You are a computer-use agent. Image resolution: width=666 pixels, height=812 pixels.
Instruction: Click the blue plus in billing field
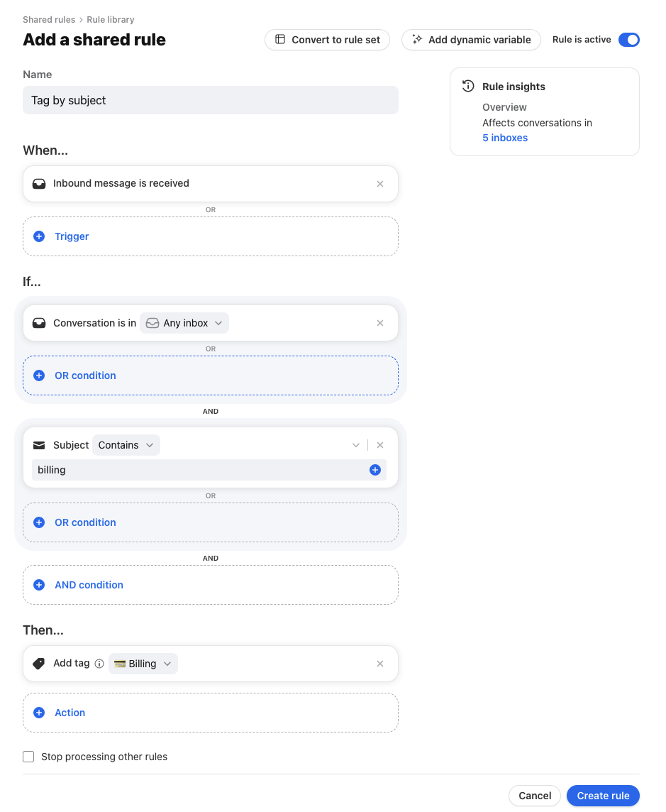click(375, 470)
